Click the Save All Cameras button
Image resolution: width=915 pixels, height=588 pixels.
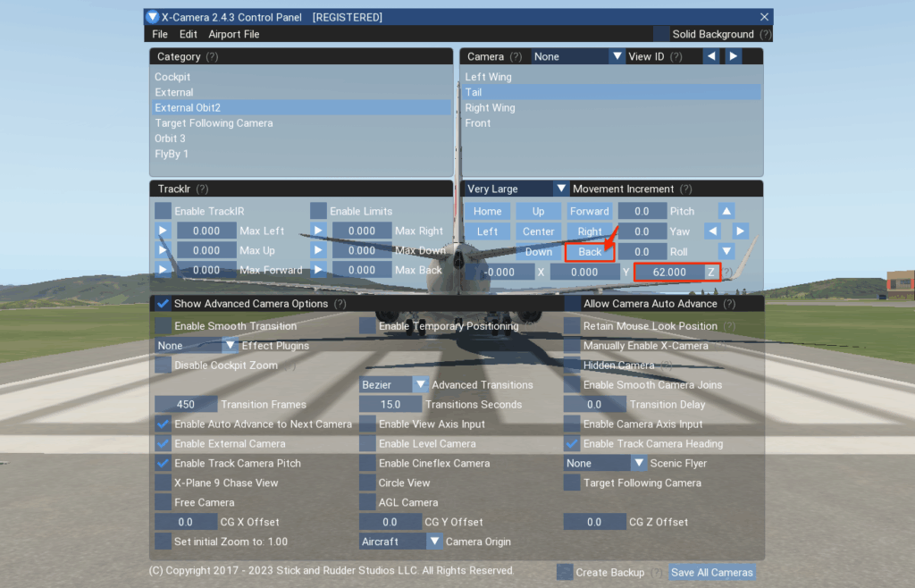click(x=711, y=572)
